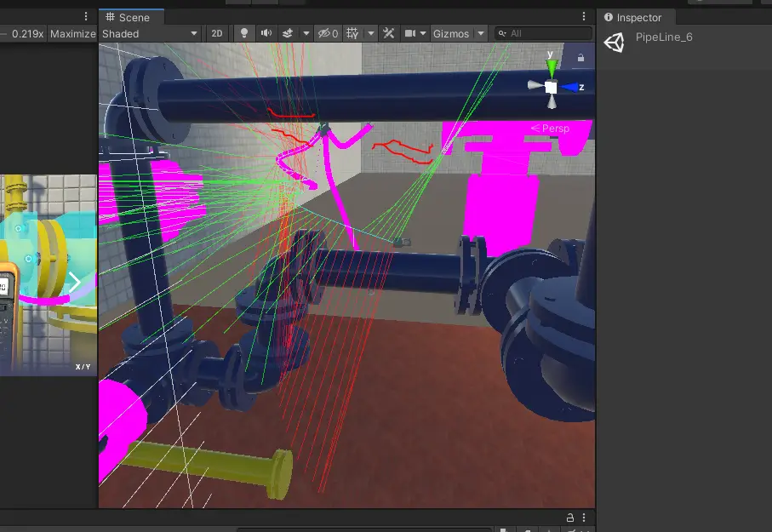Click the scene effects (skybox) icon
Viewport: 772px width, 532px height.
[x=288, y=33]
